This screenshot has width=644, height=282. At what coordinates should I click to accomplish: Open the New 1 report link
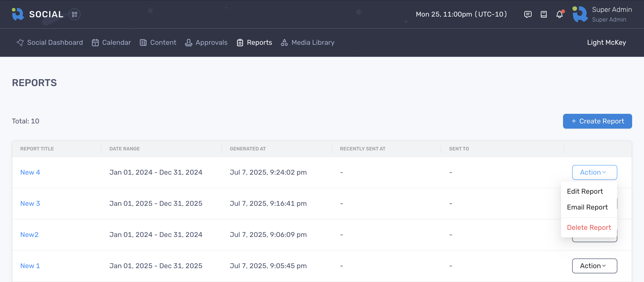click(x=30, y=266)
